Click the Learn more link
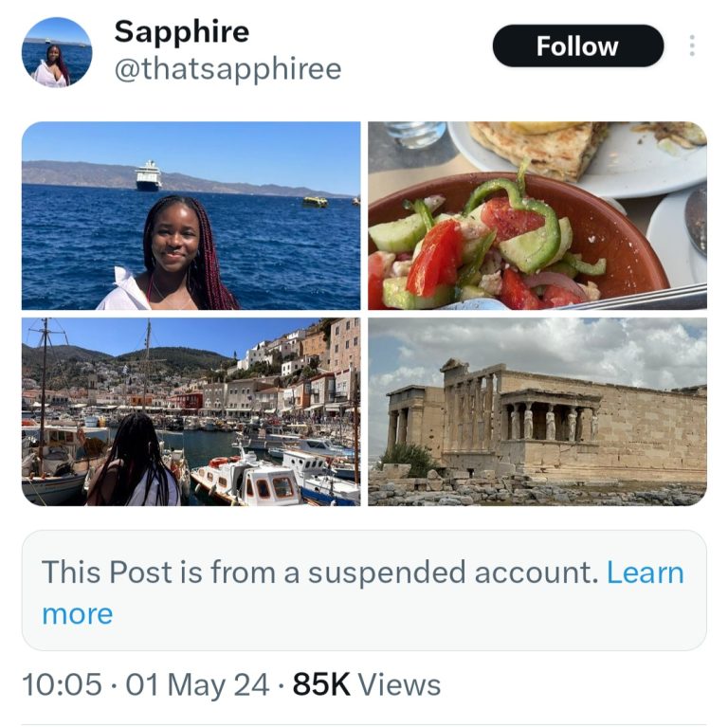The height and width of the screenshot is (727, 728). point(645,573)
